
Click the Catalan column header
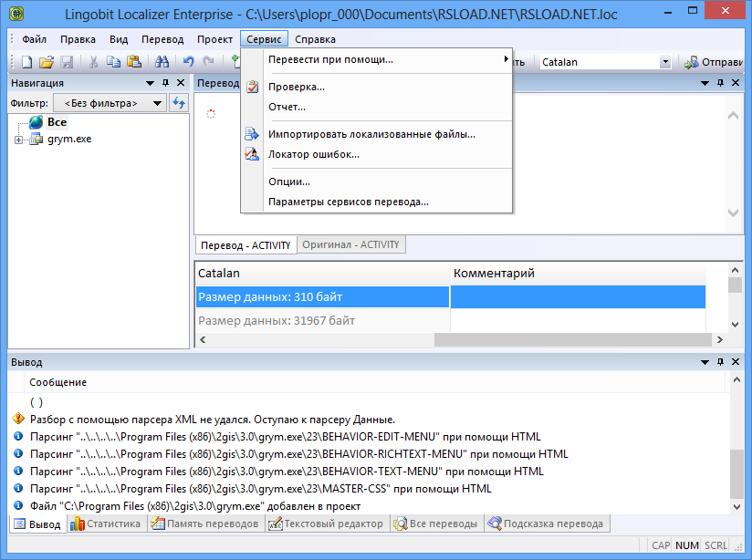click(x=323, y=274)
